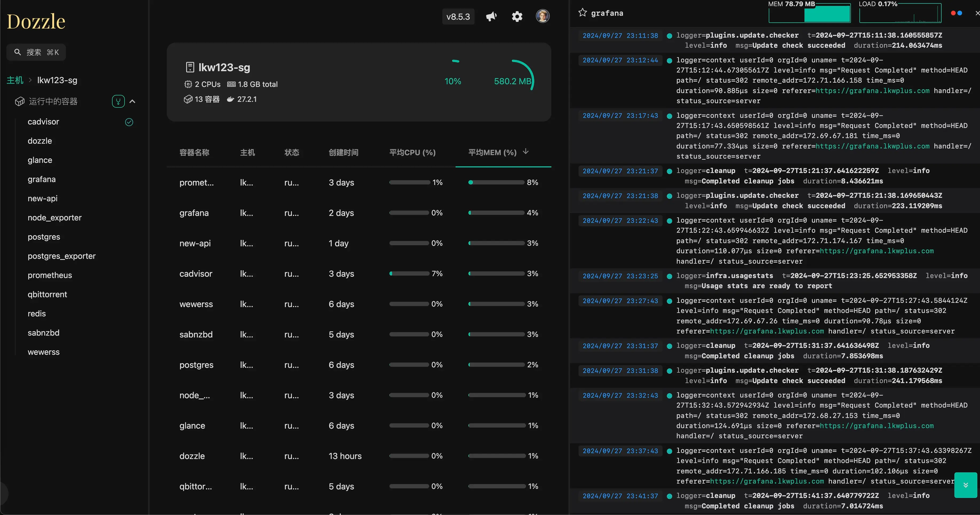Click the green check next to cadvisor
Image resolution: width=980 pixels, height=515 pixels.
click(x=129, y=122)
